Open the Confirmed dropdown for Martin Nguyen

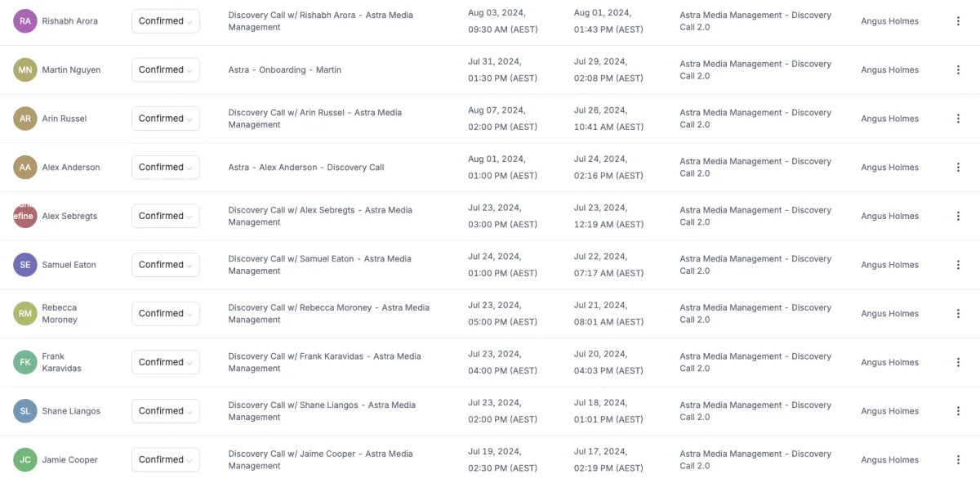[x=166, y=70]
